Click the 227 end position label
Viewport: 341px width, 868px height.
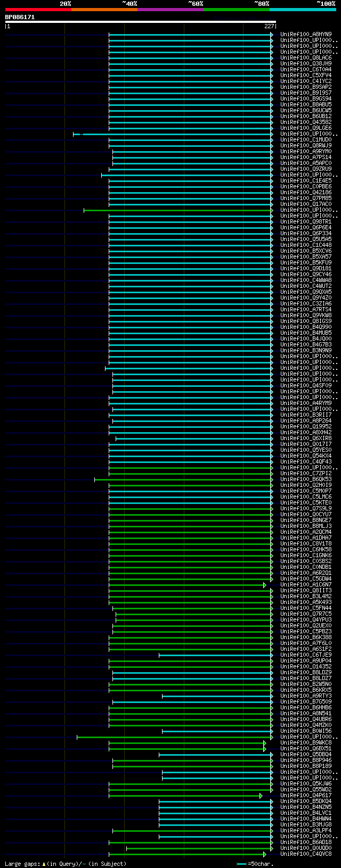tap(269, 26)
